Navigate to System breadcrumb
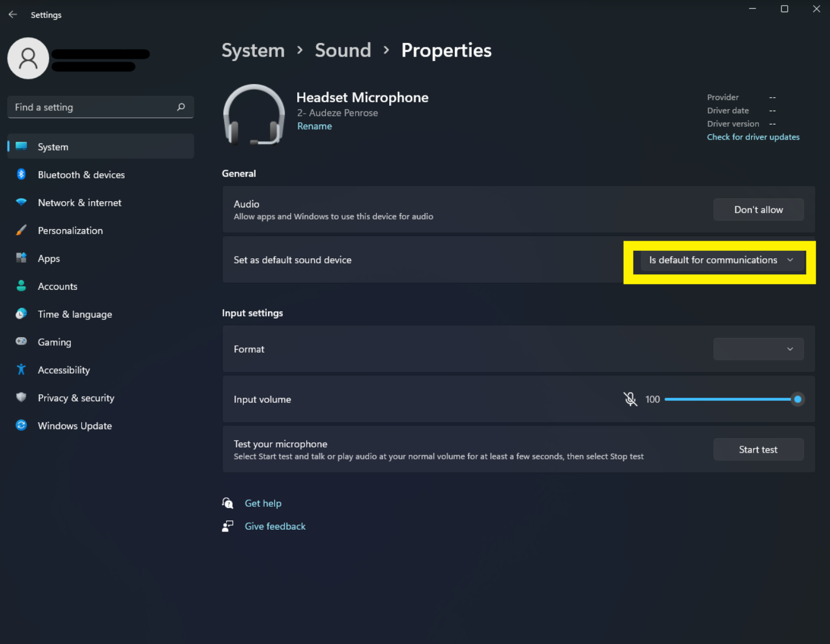 point(253,50)
